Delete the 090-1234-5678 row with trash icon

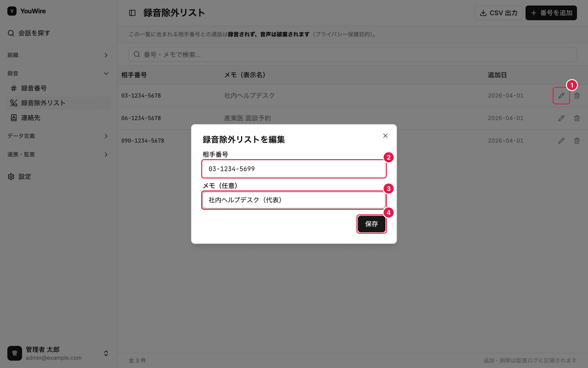pos(577,141)
